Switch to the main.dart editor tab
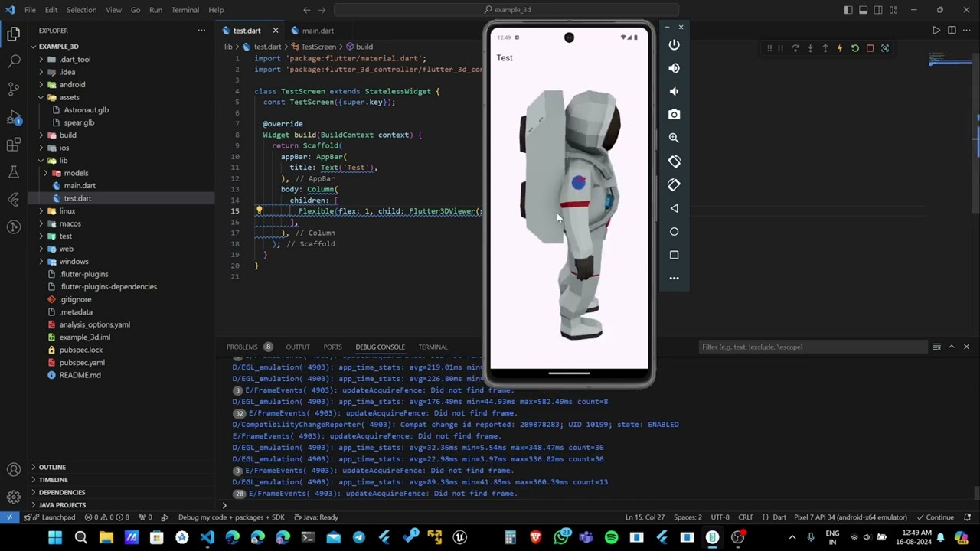Viewport: 980px width, 551px height. click(x=317, y=31)
